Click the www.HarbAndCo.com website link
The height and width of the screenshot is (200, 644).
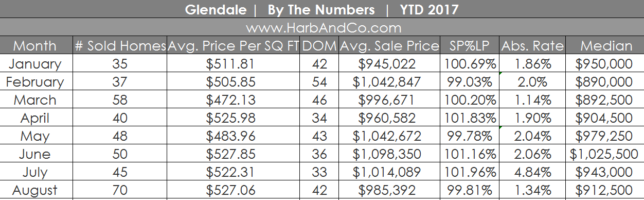tap(323, 27)
